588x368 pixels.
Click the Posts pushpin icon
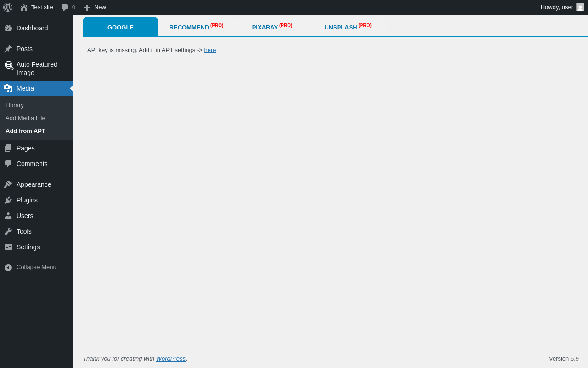pos(8,49)
